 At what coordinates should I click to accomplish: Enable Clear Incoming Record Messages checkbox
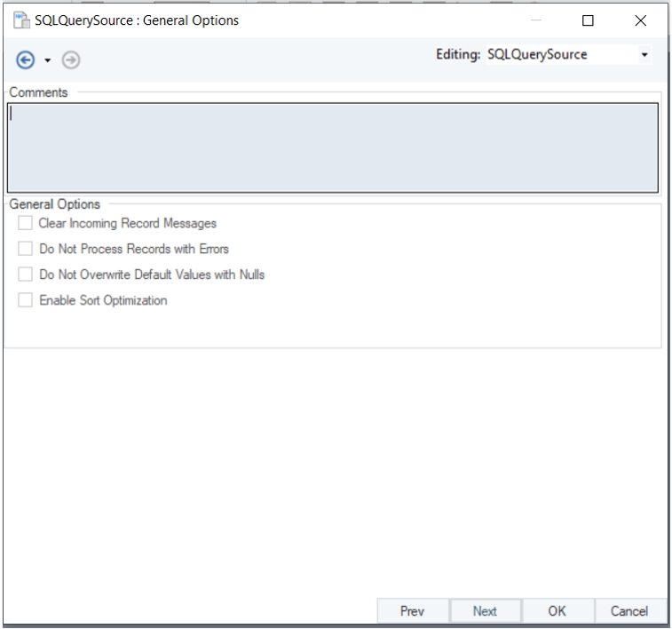click(x=25, y=223)
